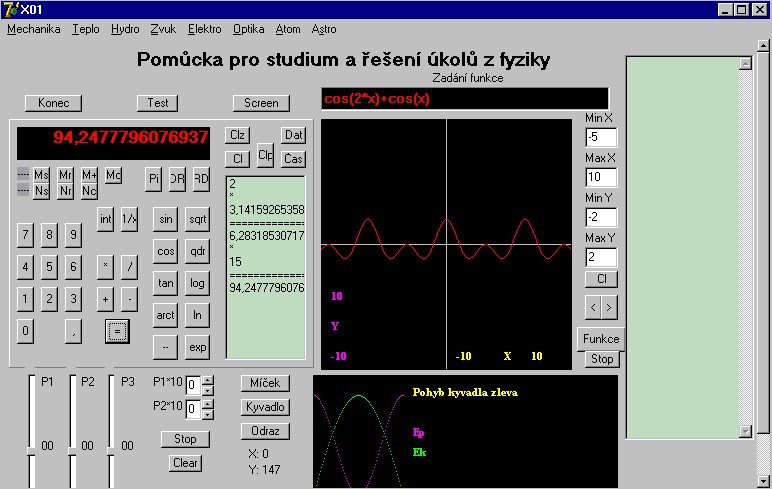Screen dimensions: 772x489
Task: Click the function entry field cos(2*x)+cos(x)
Action: 465,98
